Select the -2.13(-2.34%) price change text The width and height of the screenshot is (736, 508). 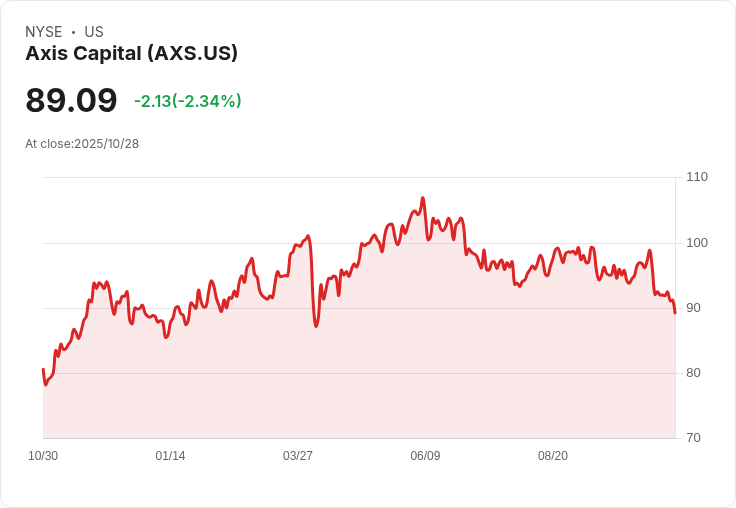click(x=188, y=101)
